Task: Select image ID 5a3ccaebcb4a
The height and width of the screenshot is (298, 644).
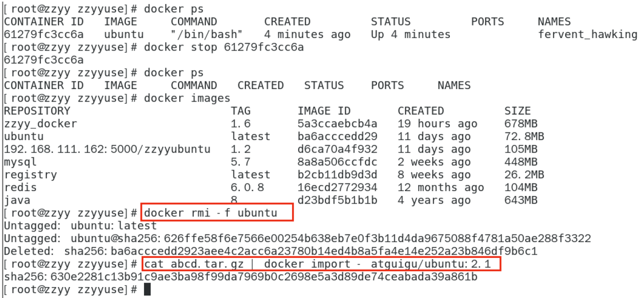Action: pyautogui.click(x=337, y=124)
